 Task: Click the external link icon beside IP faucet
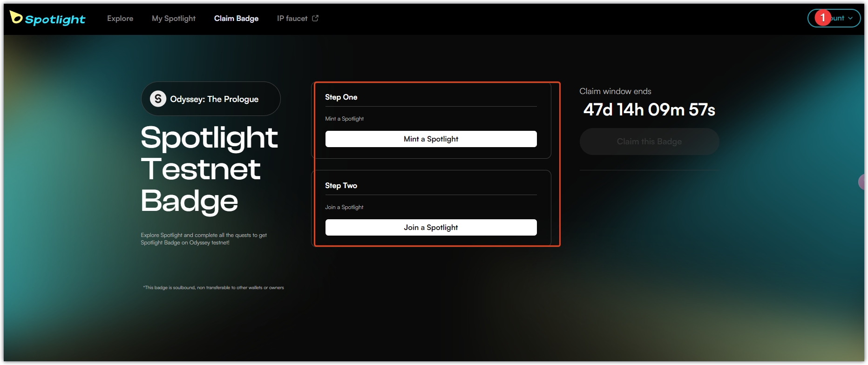click(315, 18)
